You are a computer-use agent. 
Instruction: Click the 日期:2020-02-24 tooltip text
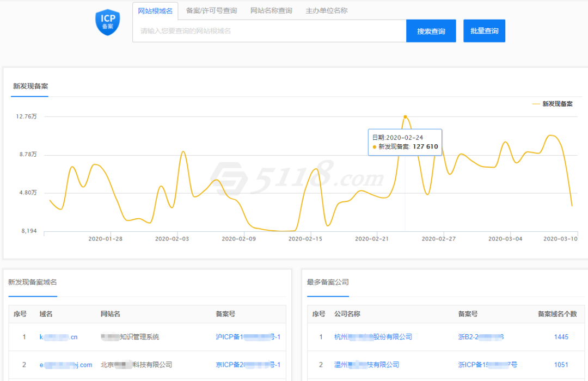[397, 138]
